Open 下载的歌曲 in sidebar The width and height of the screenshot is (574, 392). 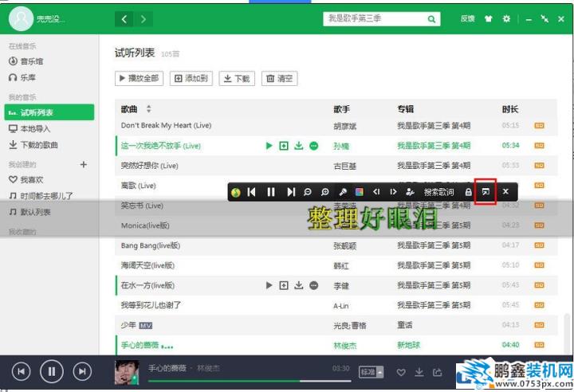tap(33, 144)
